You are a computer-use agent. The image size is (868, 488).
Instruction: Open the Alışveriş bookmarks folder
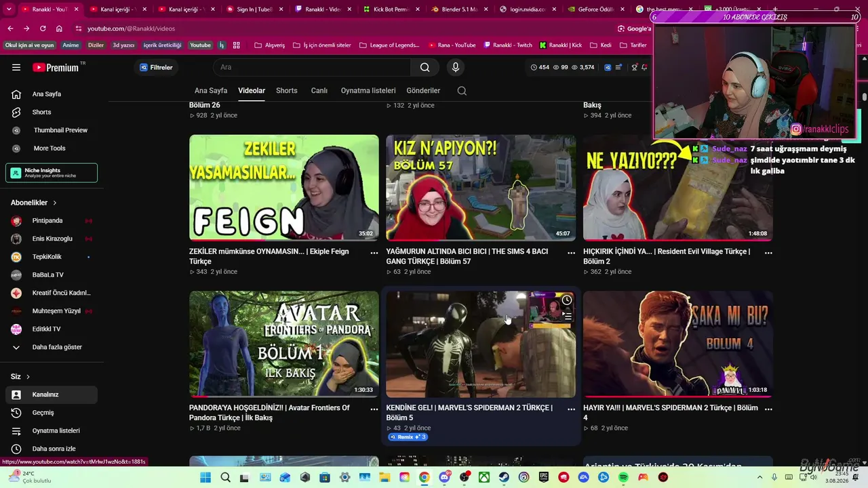(x=270, y=45)
